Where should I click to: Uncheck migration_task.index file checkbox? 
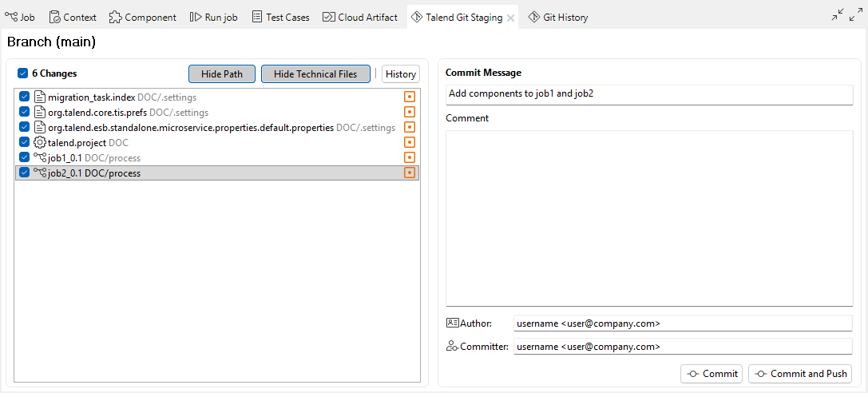(x=24, y=97)
